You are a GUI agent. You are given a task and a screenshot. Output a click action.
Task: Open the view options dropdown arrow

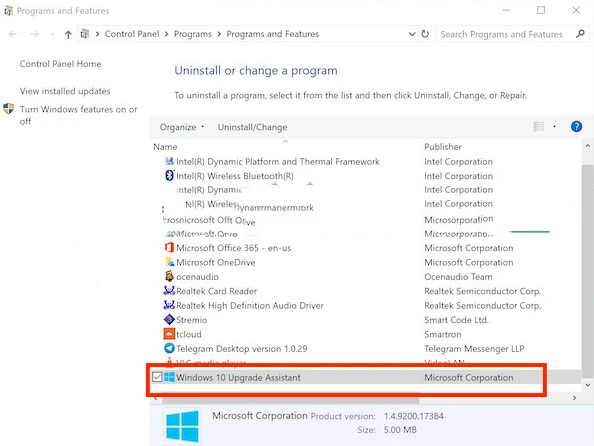pyautogui.click(x=554, y=127)
